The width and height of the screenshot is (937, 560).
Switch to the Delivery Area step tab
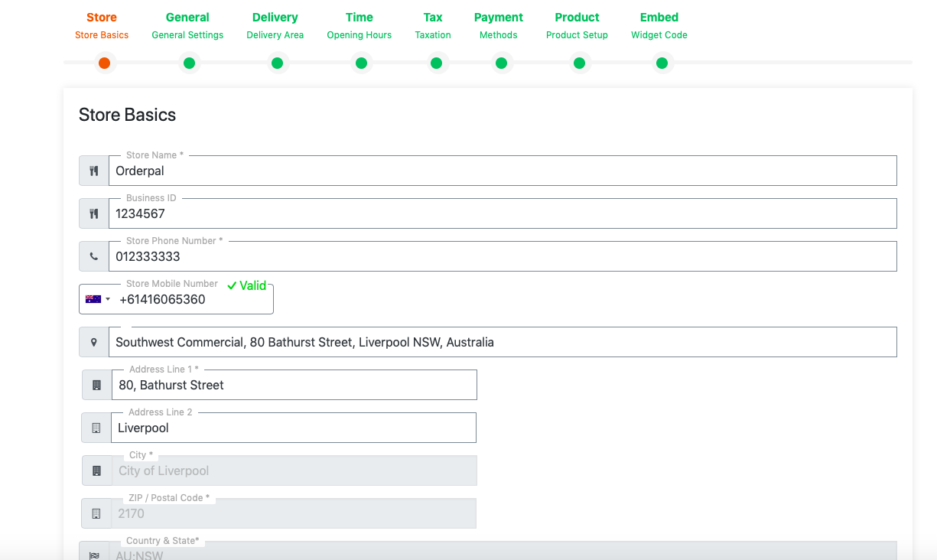275,25
